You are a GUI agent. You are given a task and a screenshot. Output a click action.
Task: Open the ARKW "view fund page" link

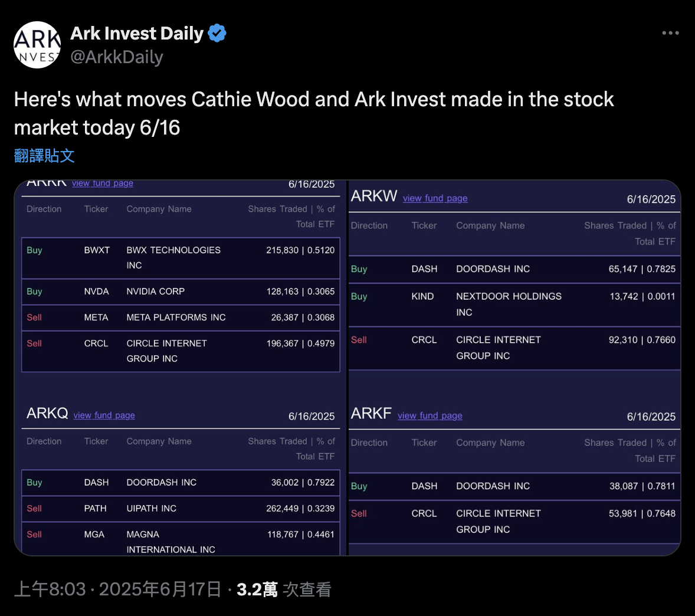435,198
